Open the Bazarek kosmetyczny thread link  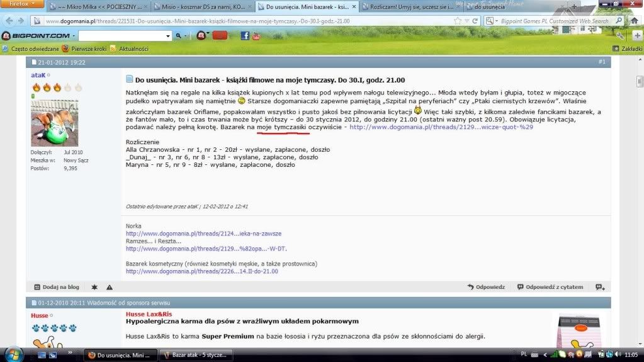tap(201, 271)
